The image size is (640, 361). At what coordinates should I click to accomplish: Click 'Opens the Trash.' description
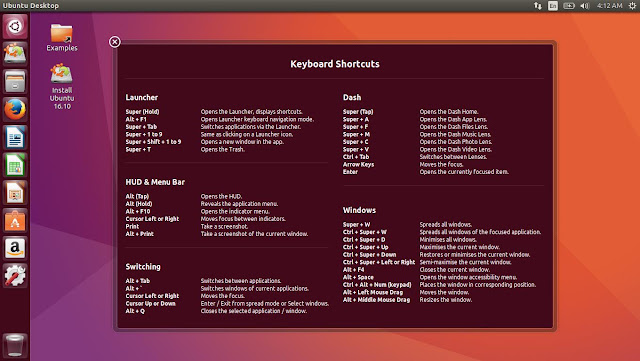[x=223, y=149]
